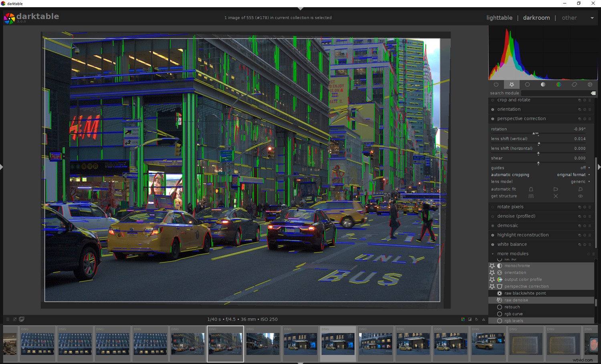Select the favorites module group star icon

pyautogui.click(x=512, y=84)
